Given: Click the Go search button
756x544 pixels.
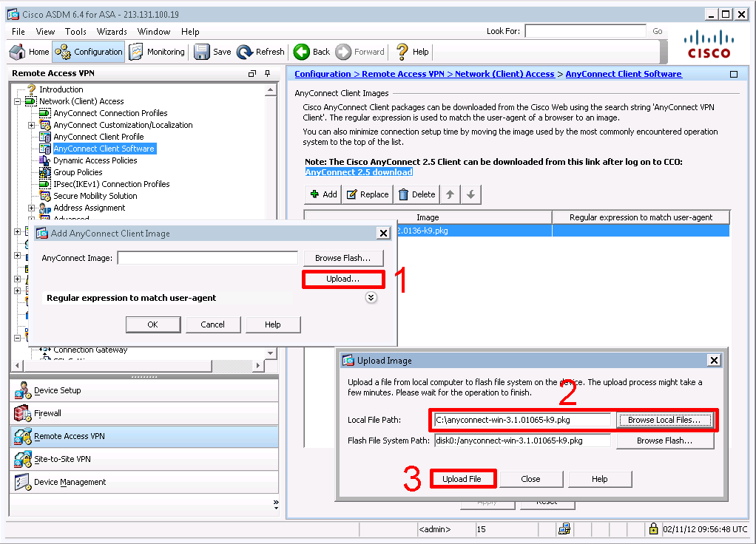Looking at the screenshot, I should point(658,31).
